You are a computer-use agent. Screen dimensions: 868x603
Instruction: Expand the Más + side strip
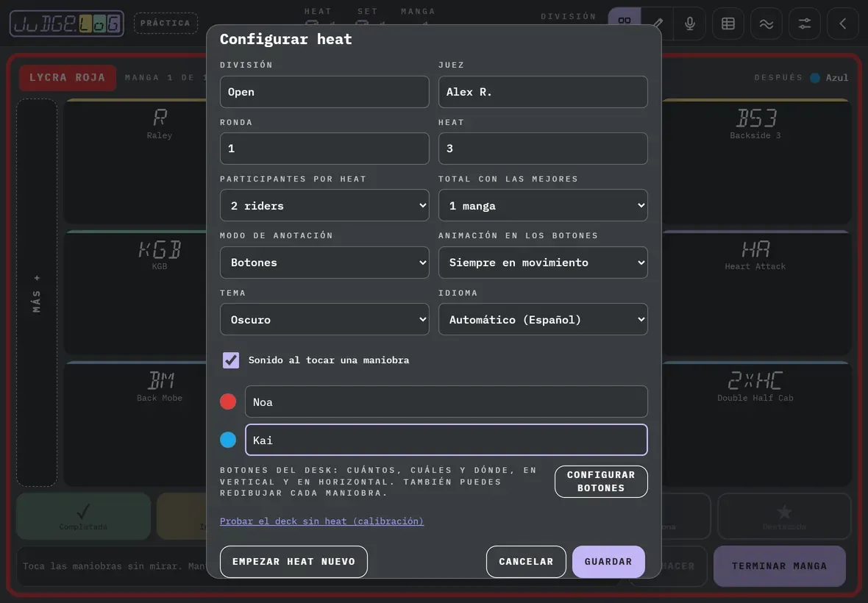(x=37, y=293)
